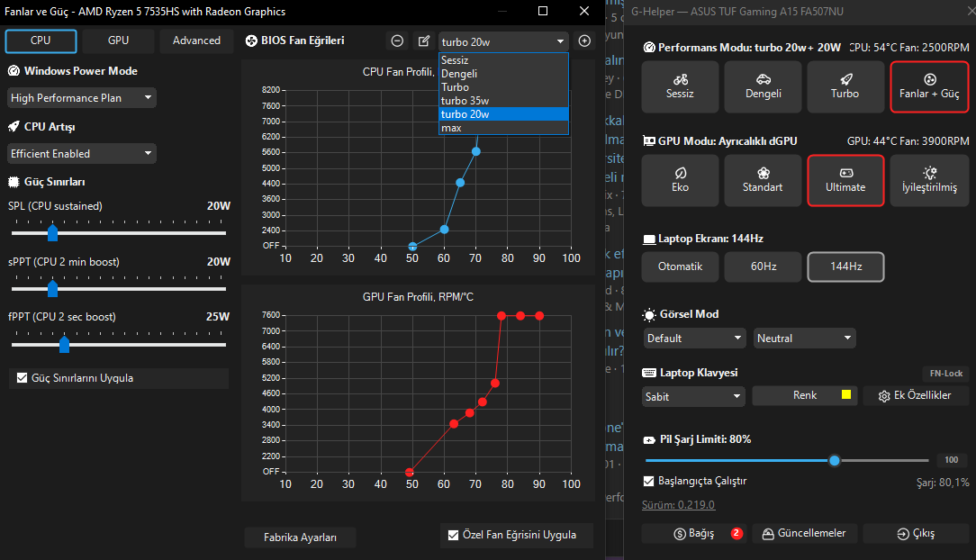Click the SPL CPU sustained slider handle
976x560 pixels.
[53, 233]
